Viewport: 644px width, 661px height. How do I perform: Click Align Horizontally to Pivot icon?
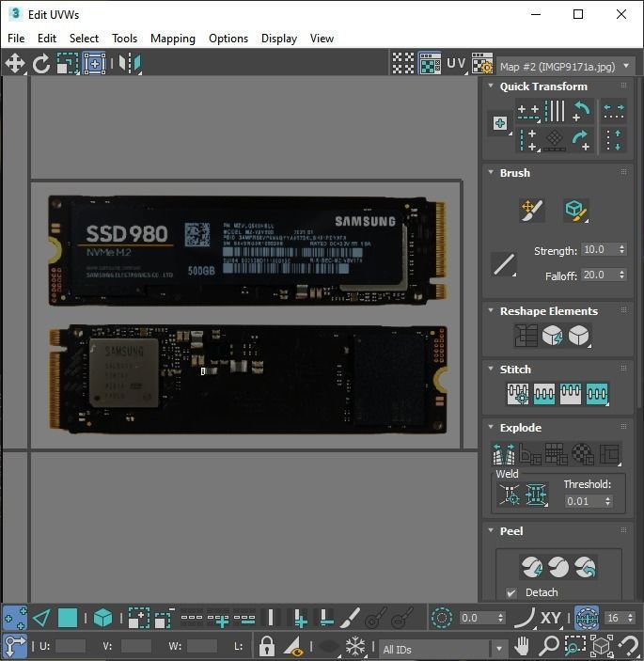click(x=528, y=112)
